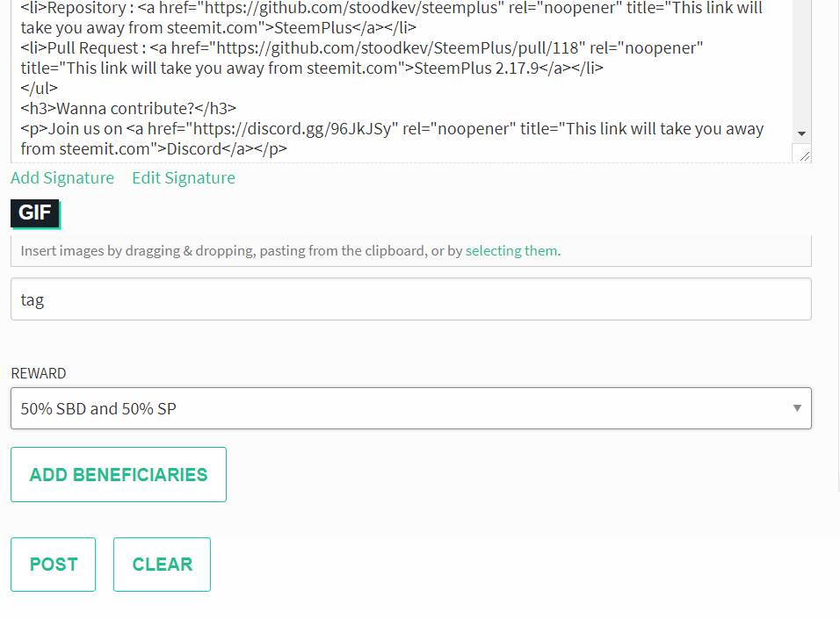Click the post editor's scrollbar track

pos(801,64)
